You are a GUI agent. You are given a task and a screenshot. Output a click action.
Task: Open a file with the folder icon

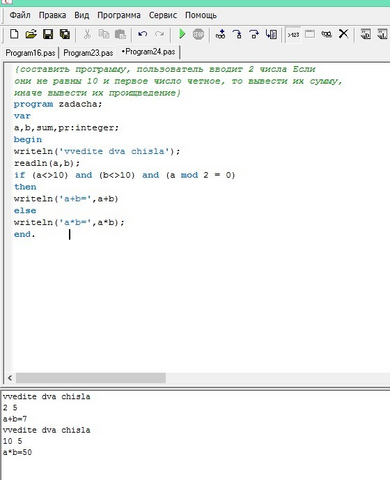(x=31, y=34)
